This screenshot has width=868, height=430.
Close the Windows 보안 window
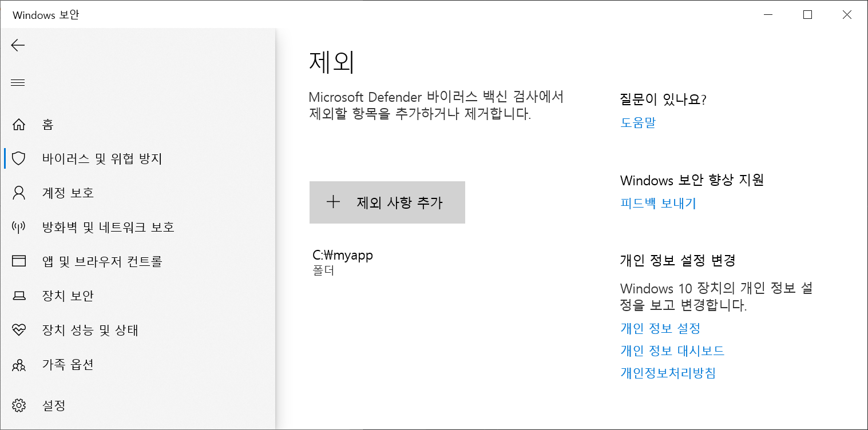[x=847, y=15]
